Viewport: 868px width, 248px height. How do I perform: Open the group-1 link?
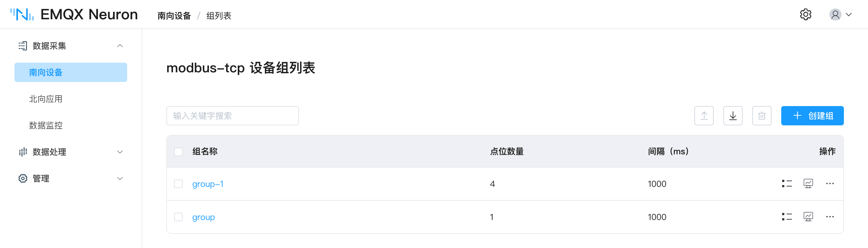(x=208, y=184)
